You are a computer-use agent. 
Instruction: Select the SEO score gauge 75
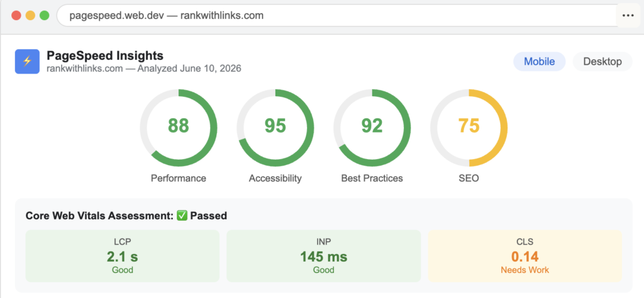click(469, 128)
